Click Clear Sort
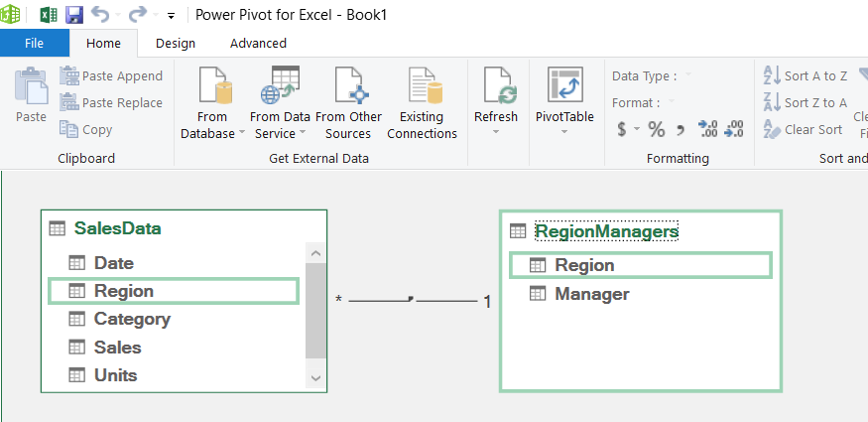This screenshot has height=422, width=868. click(803, 130)
